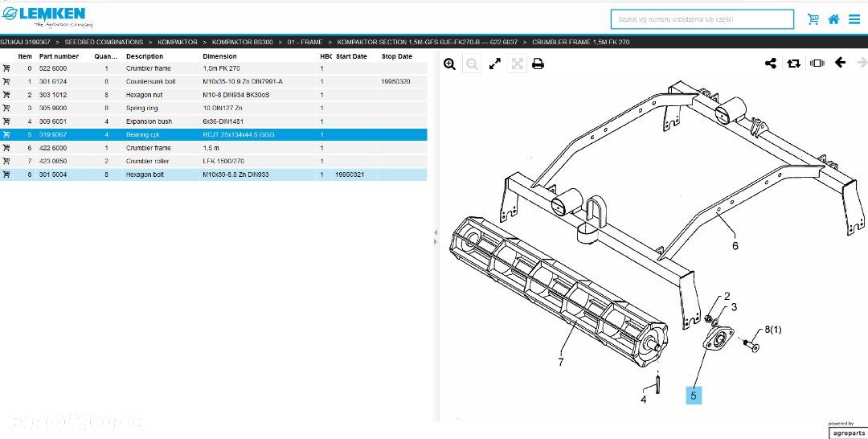Add Countersunk bolt to cart
Image resolution: width=868 pixels, height=439 pixels.
6,81
